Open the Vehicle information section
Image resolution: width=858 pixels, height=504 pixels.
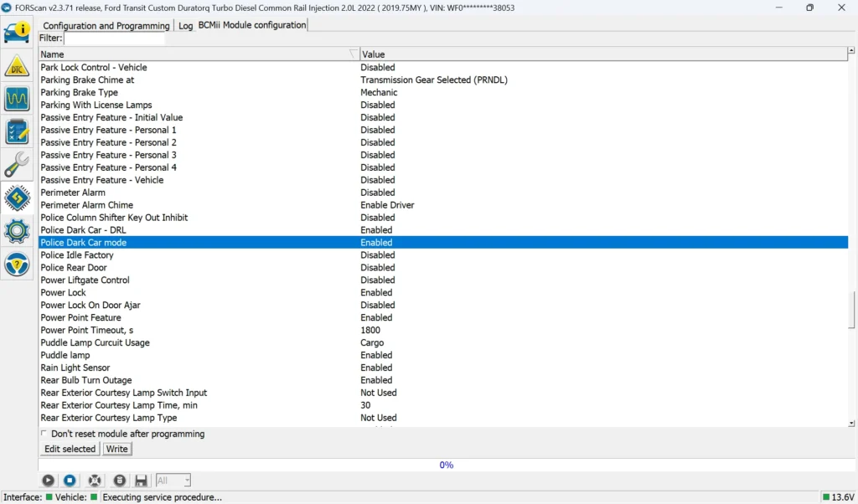[x=17, y=33]
